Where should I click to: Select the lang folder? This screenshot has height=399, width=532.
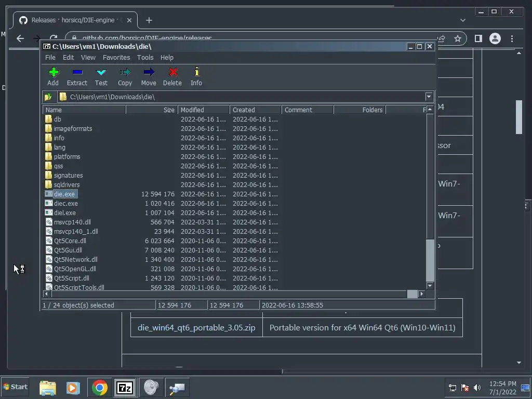[59, 147]
